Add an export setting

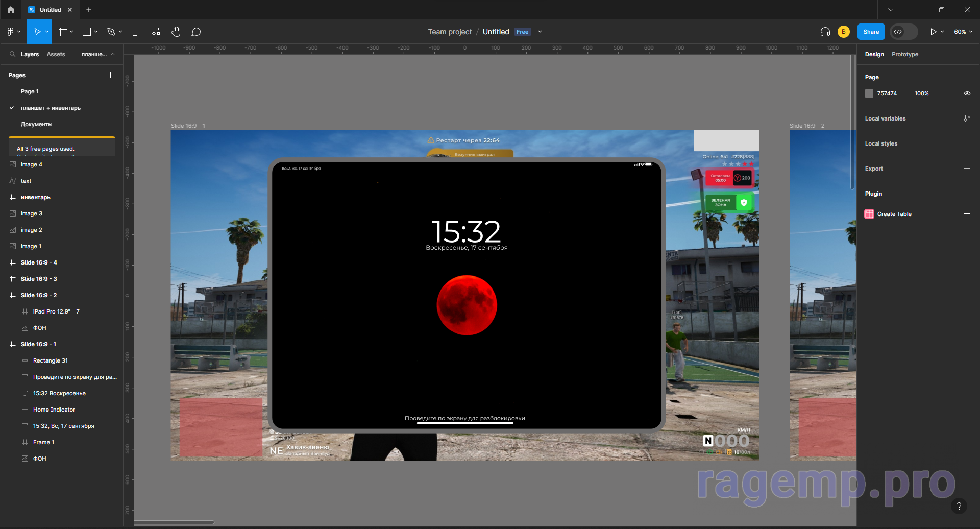[x=967, y=169]
